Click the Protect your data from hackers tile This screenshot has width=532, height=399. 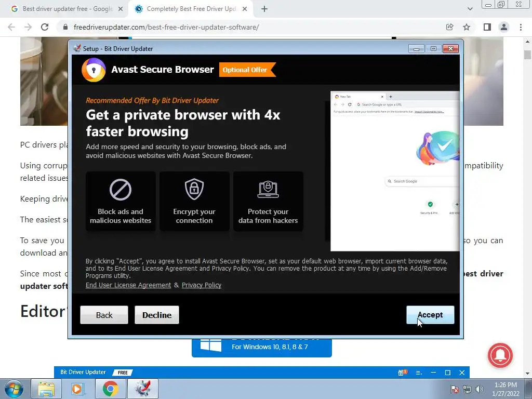pos(268,201)
